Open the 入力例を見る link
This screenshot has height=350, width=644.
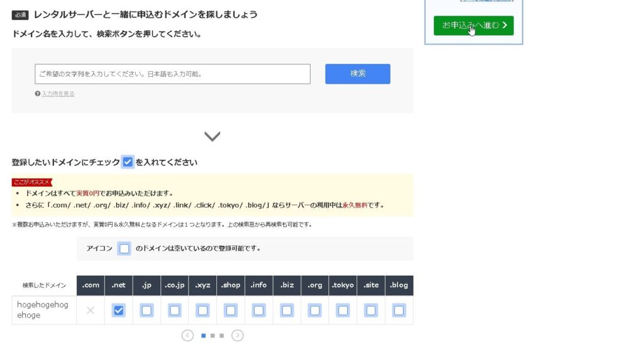pyautogui.click(x=58, y=94)
